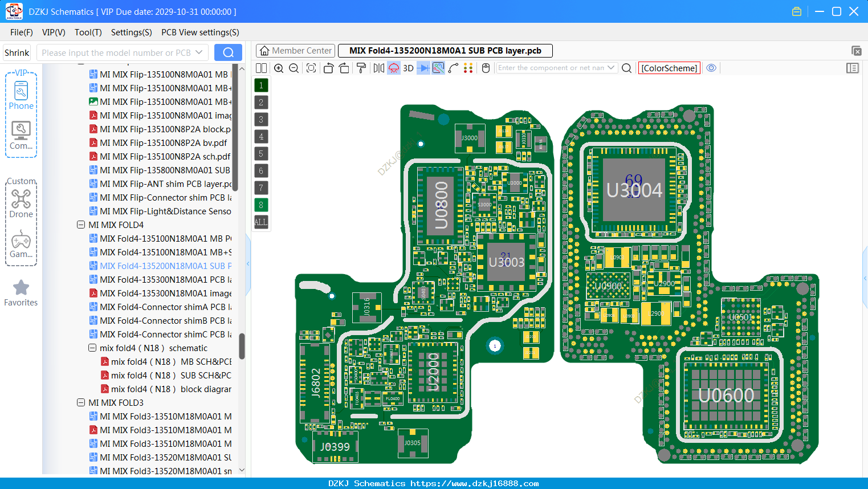The height and width of the screenshot is (489, 868).
Task: Open MIX Fold4-135100N18M0A1 MB+S file
Action: tap(161, 252)
